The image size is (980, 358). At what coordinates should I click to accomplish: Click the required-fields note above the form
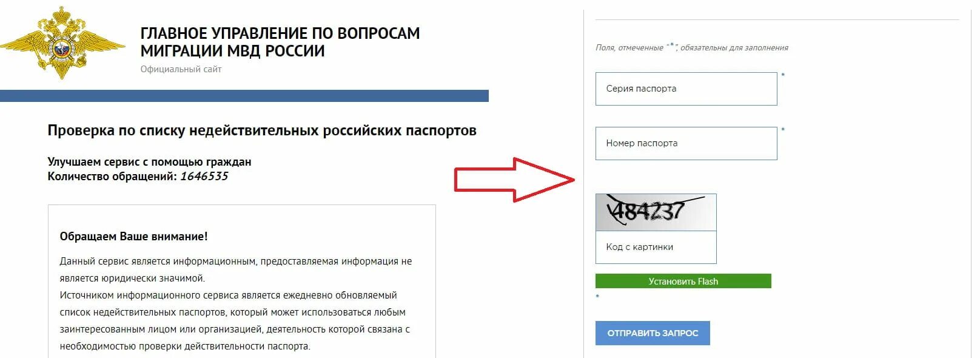point(692,47)
